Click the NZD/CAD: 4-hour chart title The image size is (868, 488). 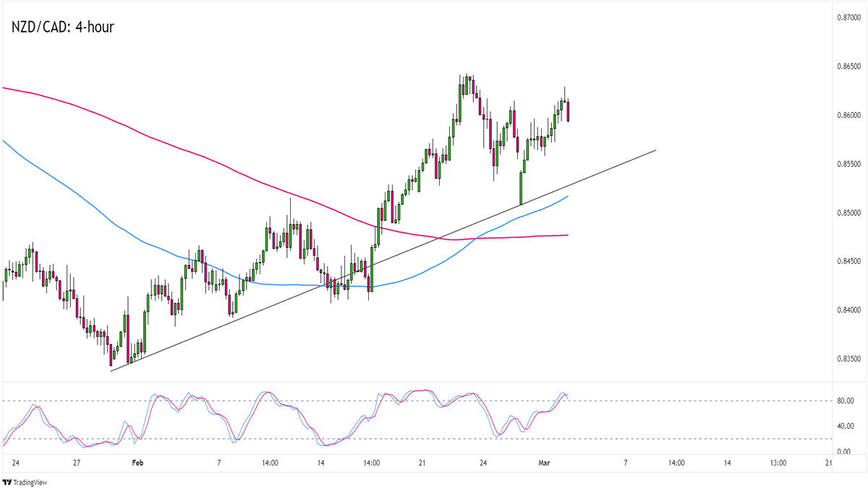62,27
